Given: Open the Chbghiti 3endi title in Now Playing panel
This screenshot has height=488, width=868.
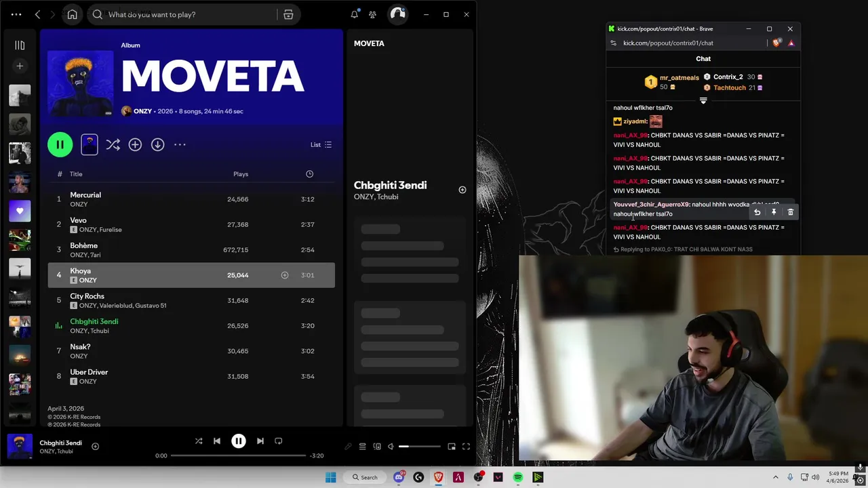Looking at the screenshot, I should [390, 185].
